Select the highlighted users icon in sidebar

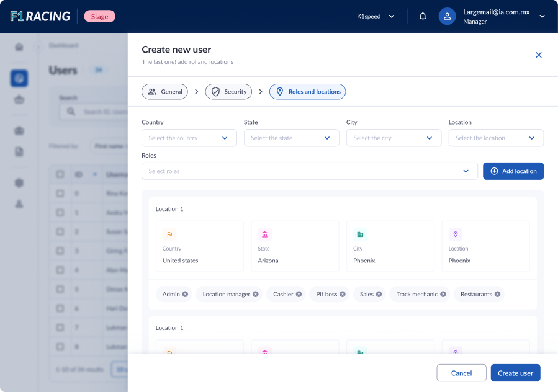tap(19, 78)
